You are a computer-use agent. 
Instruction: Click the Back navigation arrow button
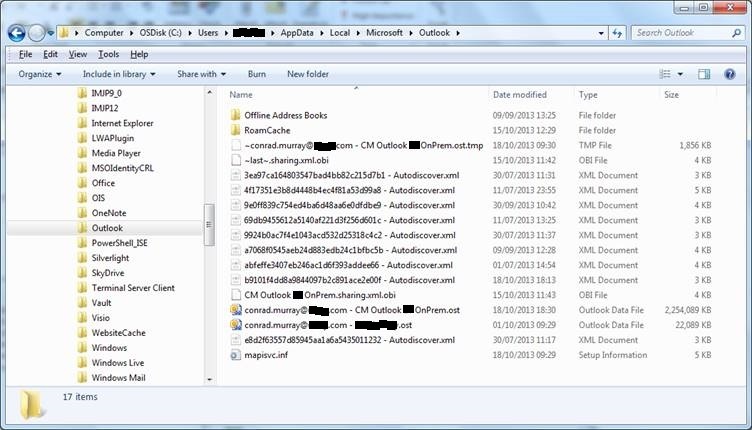pyautogui.click(x=17, y=33)
